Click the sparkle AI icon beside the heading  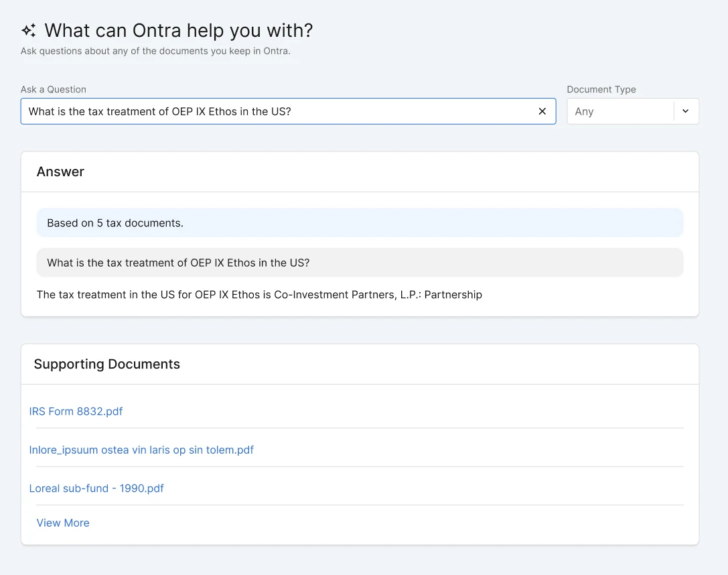click(29, 31)
